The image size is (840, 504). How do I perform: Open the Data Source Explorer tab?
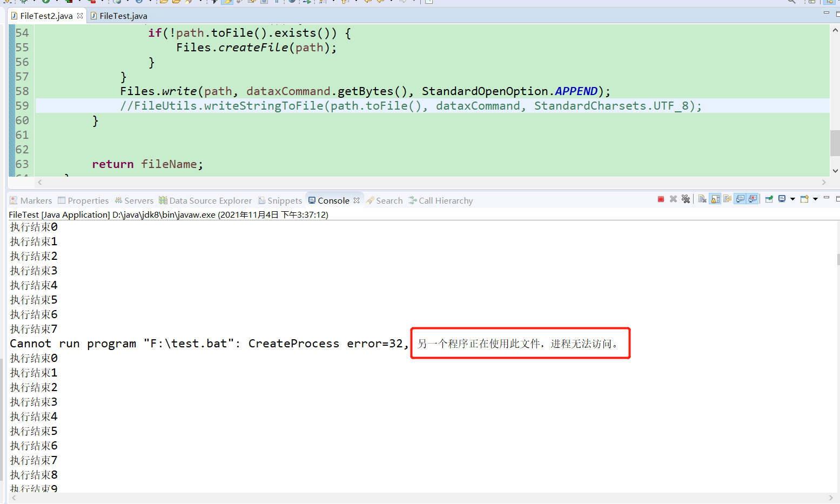click(x=205, y=200)
